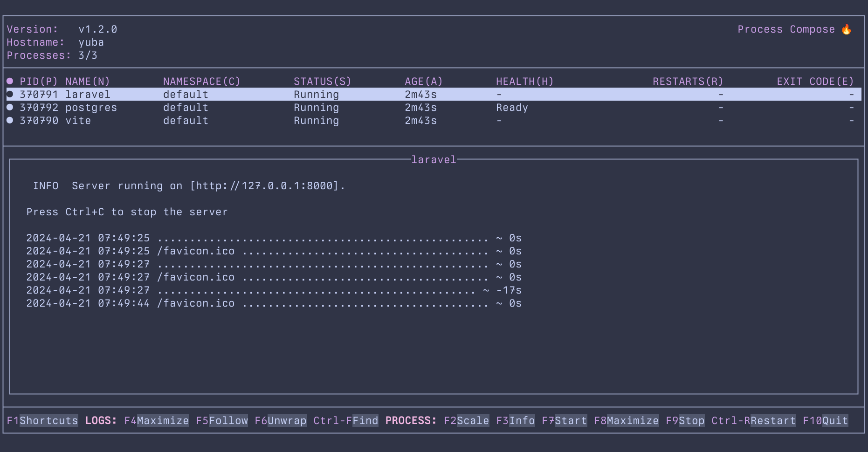The image size is (868, 452).
Task: Select the laravel process name
Action: click(x=88, y=95)
